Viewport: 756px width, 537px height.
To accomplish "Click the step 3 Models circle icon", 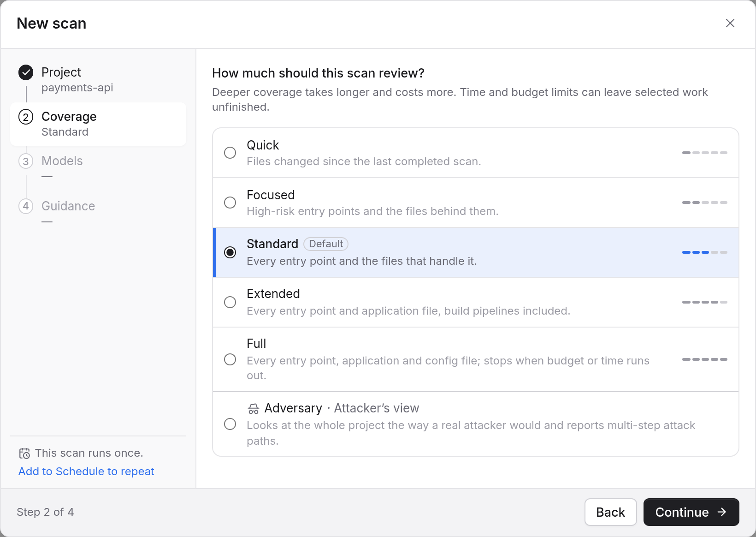I will click(x=26, y=161).
